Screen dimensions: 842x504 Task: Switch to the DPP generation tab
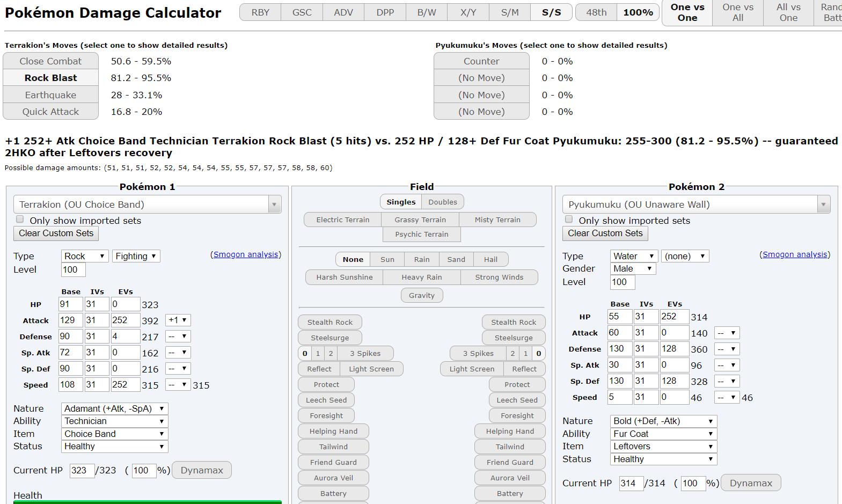pyautogui.click(x=385, y=12)
